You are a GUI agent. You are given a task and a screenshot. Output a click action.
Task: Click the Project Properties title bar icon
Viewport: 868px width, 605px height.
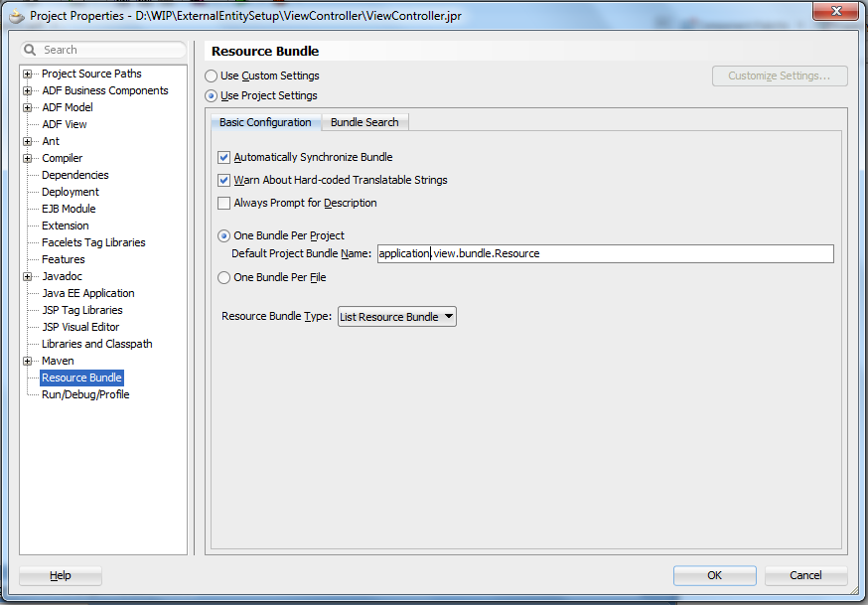click(17, 16)
